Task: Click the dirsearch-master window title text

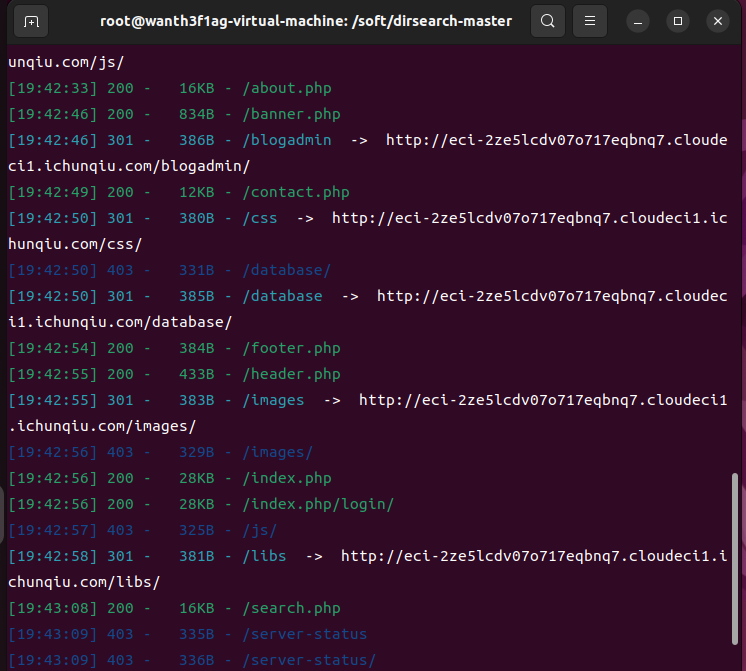Action: pyautogui.click(x=305, y=21)
